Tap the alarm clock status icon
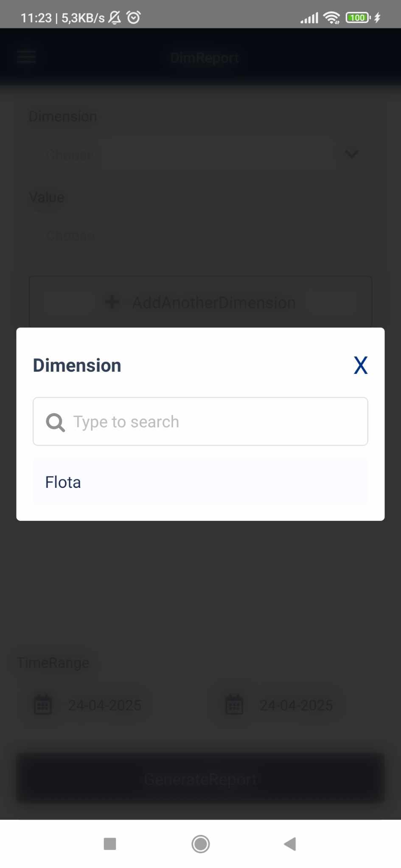Screen dimensions: 401x868 (134, 17)
